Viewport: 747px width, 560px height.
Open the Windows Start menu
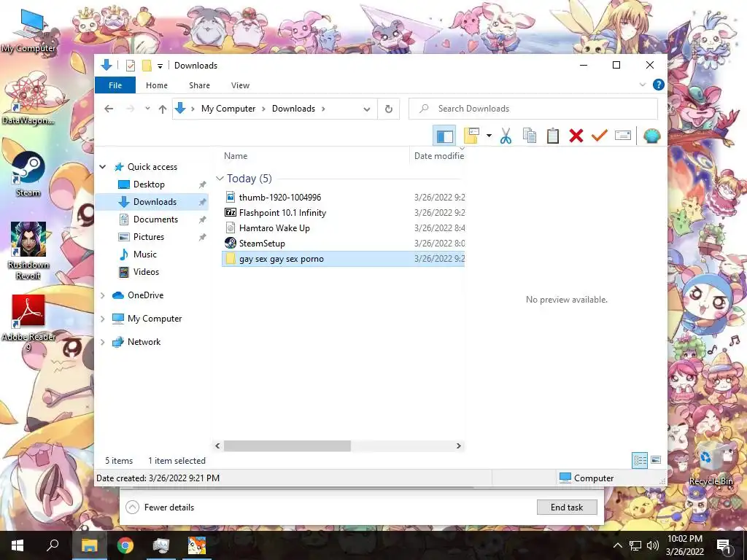[18, 545]
